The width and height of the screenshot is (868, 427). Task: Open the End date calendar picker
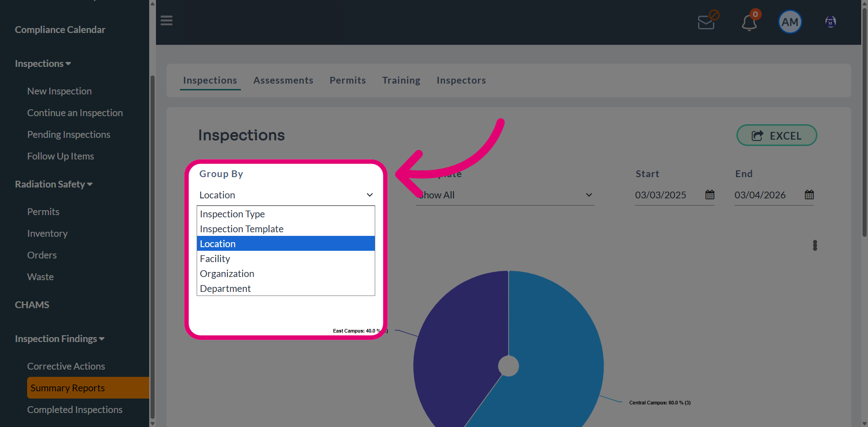(x=809, y=195)
